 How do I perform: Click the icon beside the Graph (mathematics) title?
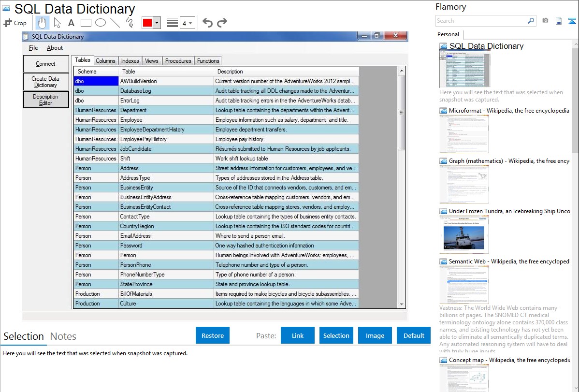(443, 161)
